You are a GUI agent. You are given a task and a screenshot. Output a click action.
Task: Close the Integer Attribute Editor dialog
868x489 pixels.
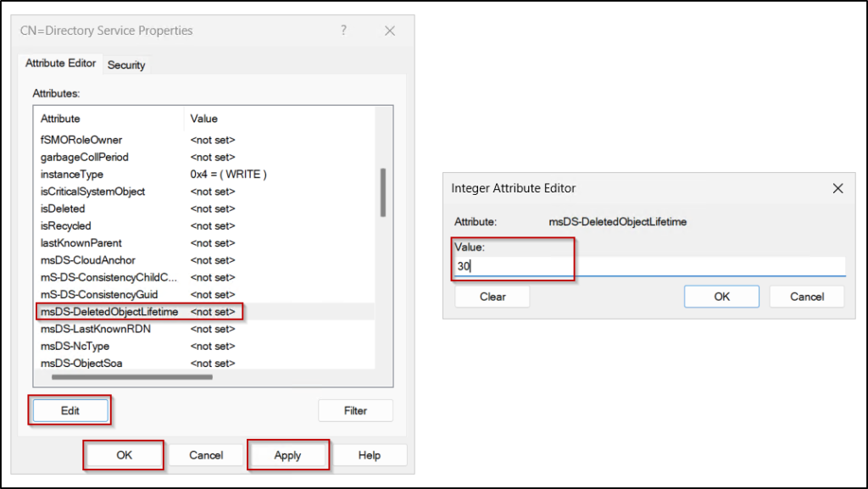[x=838, y=188]
